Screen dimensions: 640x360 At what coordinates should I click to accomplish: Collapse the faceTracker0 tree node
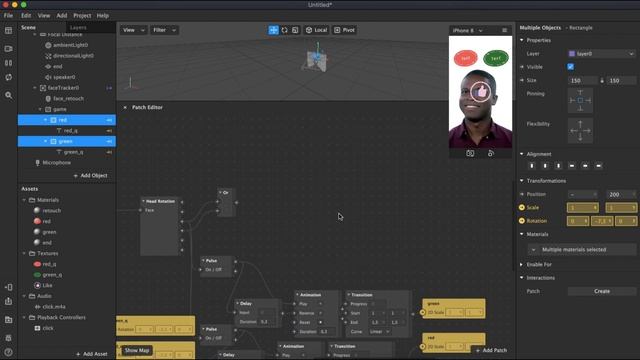point(35,88)
